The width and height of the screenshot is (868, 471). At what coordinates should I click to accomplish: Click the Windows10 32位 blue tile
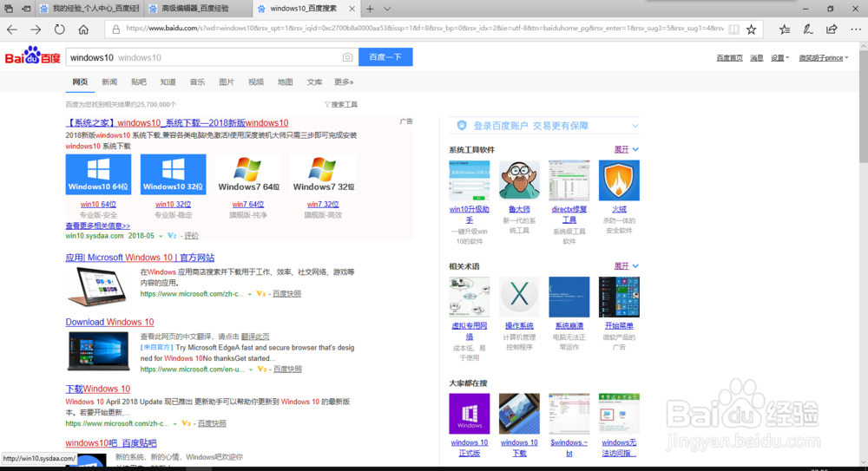(173, 174)
